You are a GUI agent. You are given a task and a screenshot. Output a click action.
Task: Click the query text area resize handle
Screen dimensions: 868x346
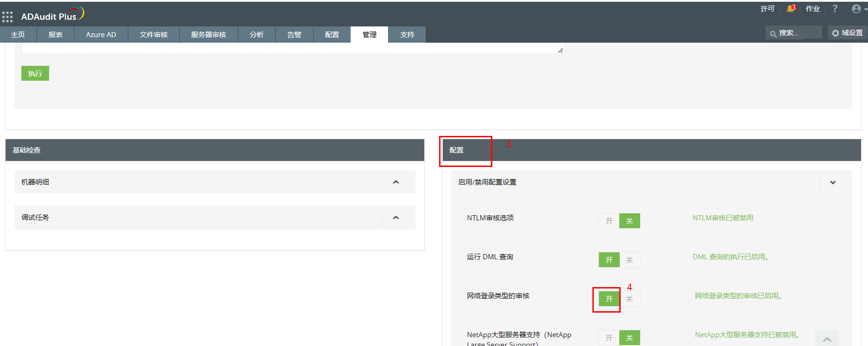[560, 50]
